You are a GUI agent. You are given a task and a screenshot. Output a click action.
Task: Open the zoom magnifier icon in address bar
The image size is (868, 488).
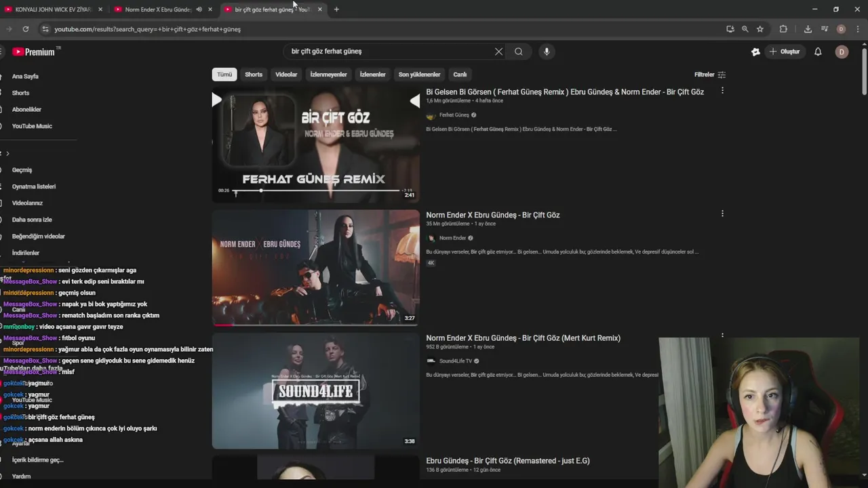[x=745, y=29]
